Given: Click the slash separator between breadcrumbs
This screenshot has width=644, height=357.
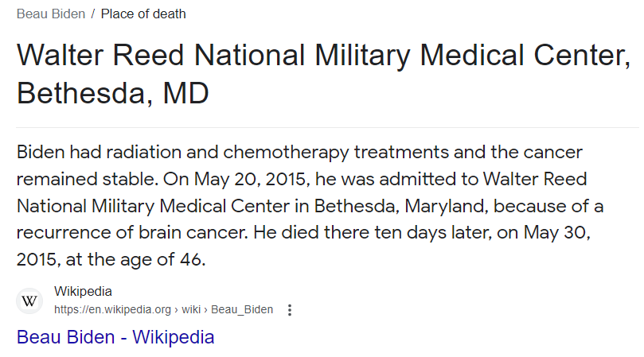Looking at the screenshot, I should pyautogui.click(x=92, y=14).
